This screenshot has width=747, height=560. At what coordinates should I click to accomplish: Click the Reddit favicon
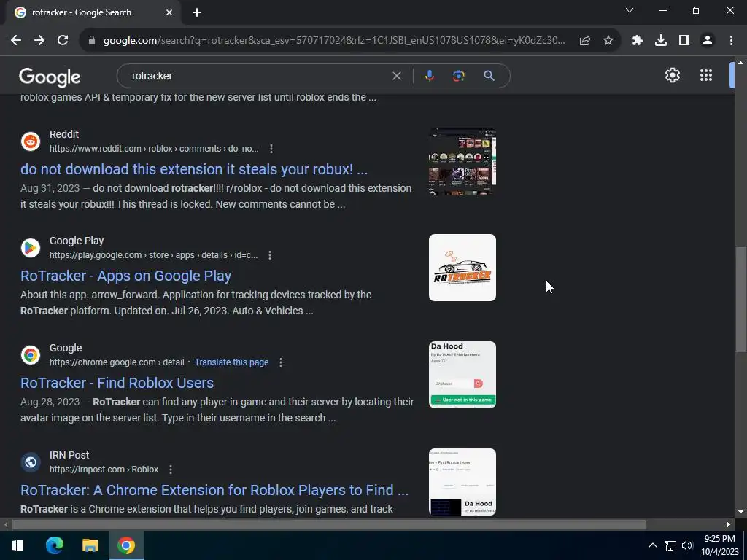[x=31, y=141]
